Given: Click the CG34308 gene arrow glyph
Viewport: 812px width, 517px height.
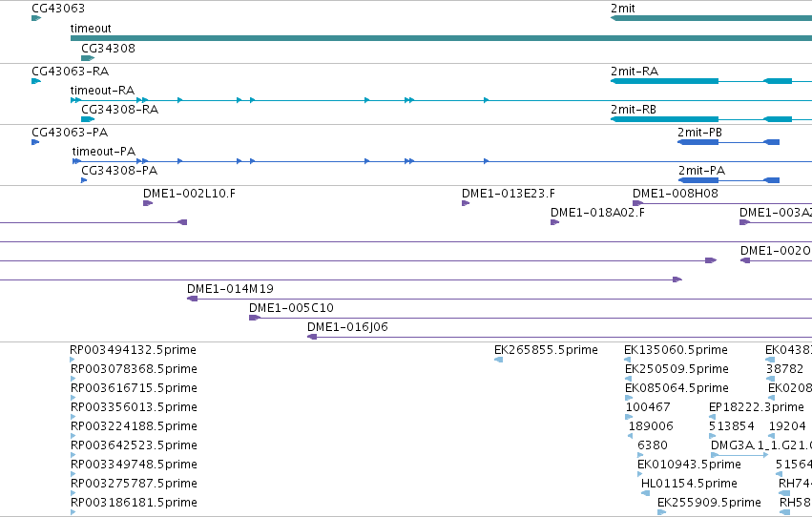Looking at the screenshot, I should 88,58.
